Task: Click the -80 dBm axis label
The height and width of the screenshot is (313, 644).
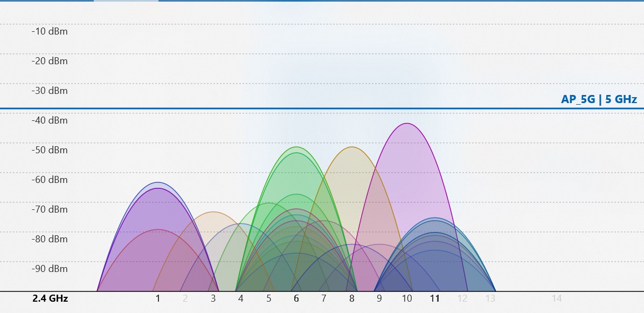Action: point(50,239)
